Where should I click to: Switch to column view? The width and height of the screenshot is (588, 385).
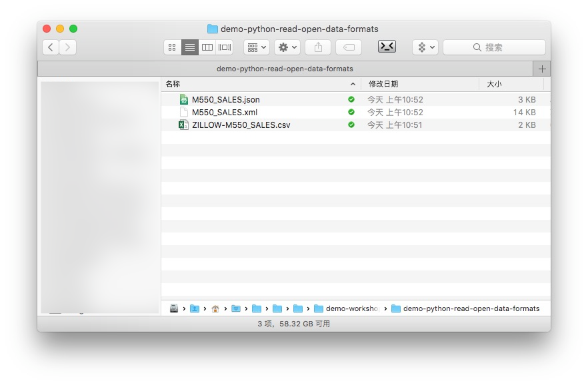207,47
